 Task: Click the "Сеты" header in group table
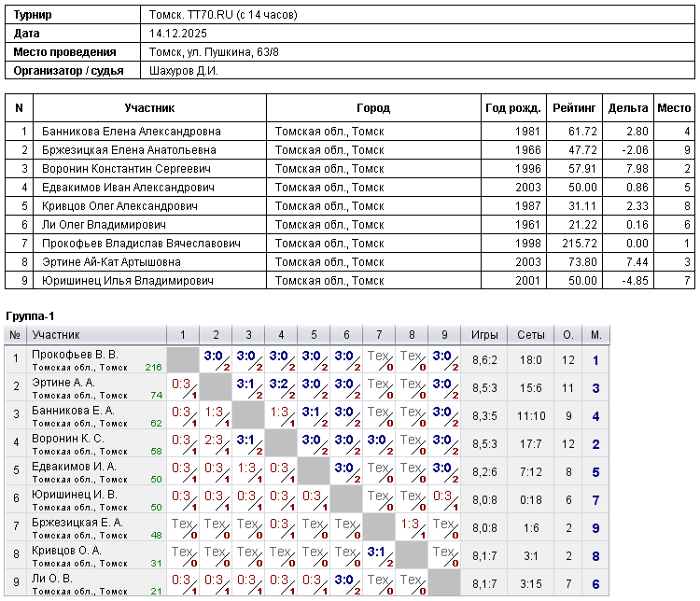[x=530, y=335]
